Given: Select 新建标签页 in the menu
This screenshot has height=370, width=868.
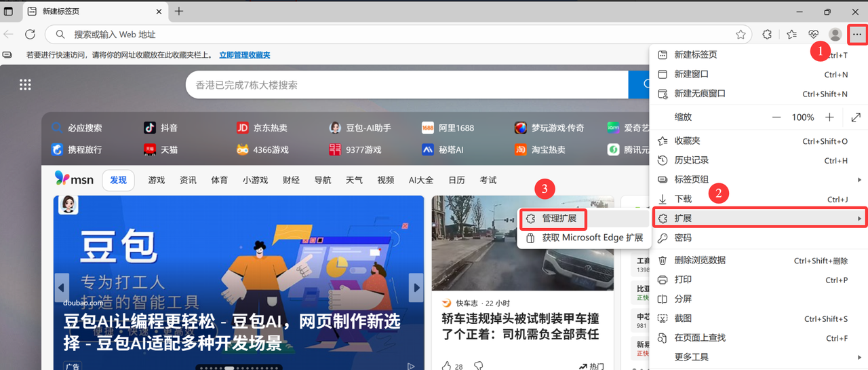Looking at the screenshot, I should click(x=759, y=55).
